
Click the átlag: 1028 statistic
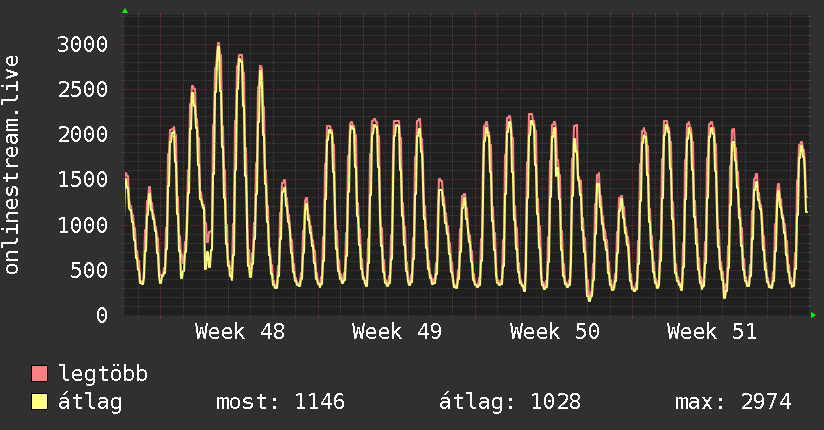pyautogui.click(x=510, y=402)
